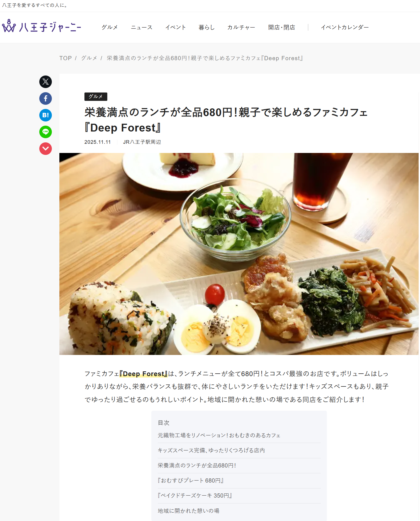Go to イベント section

(x=176, y=27)
